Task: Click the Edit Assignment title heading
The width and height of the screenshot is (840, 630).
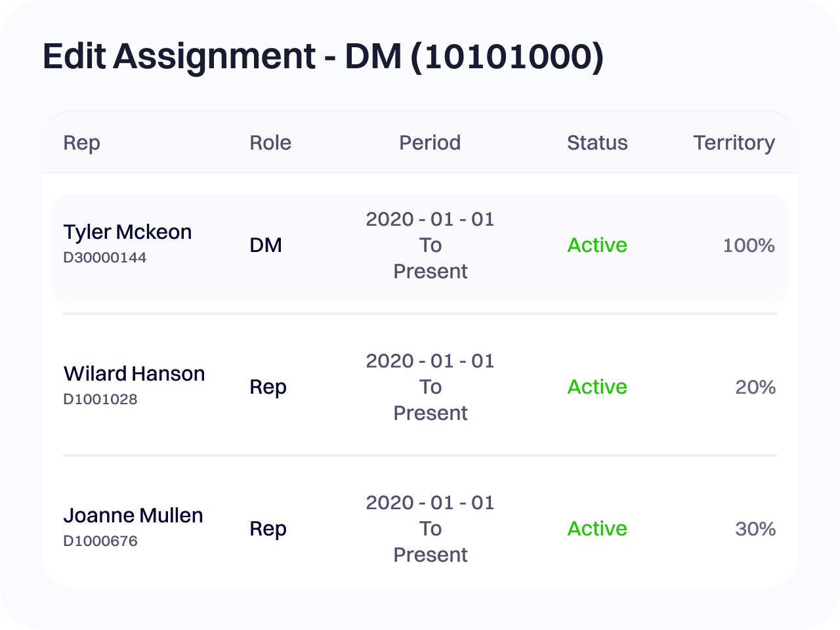Action: 323,56
